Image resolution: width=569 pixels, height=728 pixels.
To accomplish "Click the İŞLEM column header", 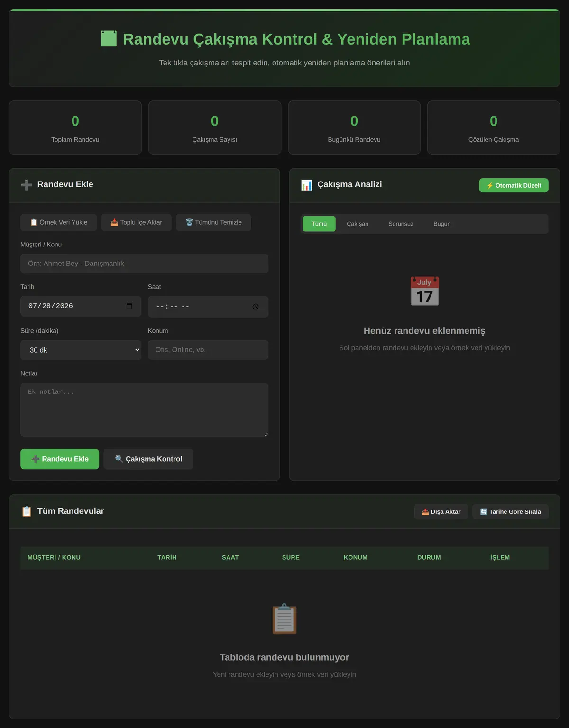I will click(500, 557).
